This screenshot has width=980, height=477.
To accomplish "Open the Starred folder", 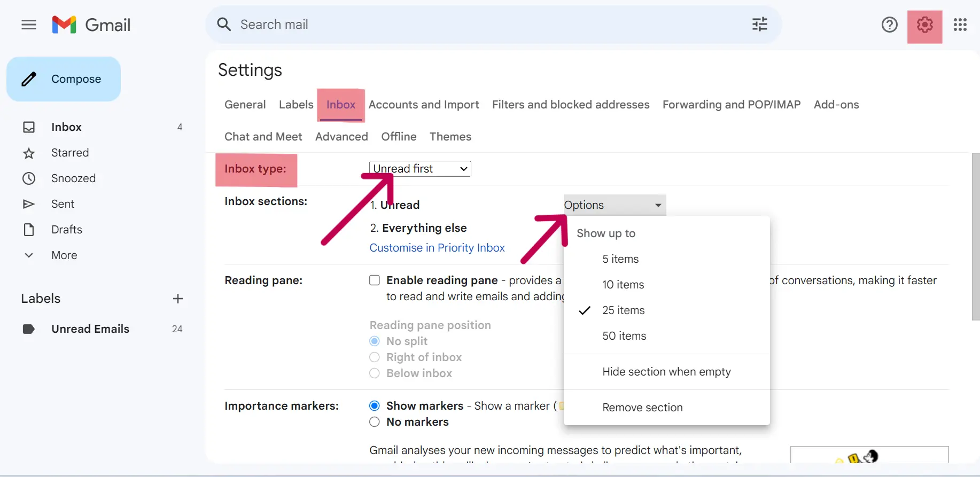I will [70, 153].
